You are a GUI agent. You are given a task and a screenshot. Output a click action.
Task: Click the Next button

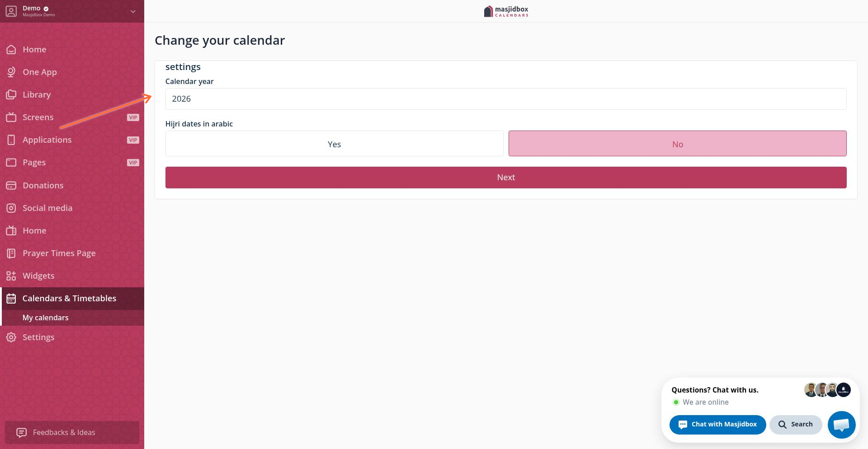506,177
